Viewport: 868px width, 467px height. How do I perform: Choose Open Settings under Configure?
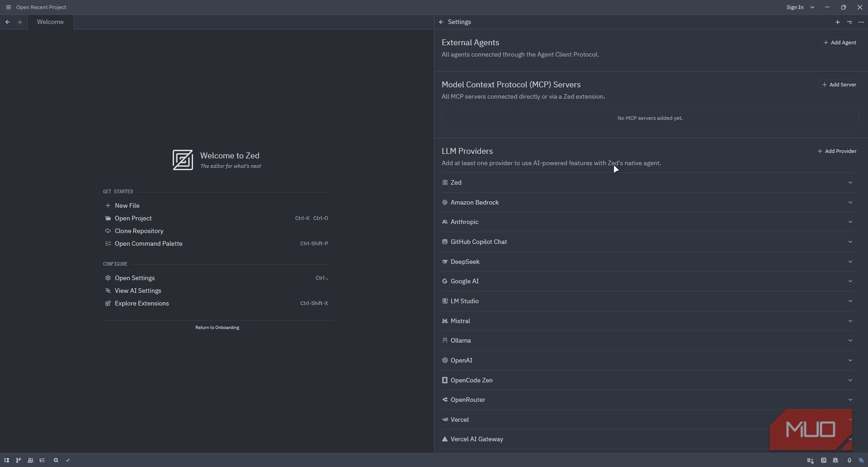coord(217,278)
